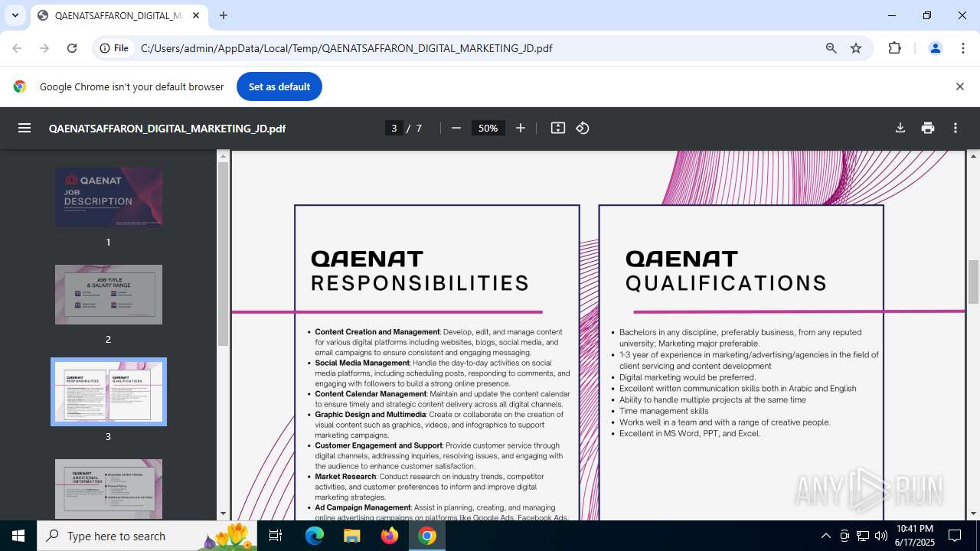This screenshot has height=551, width=980.
Task: Launch Microsoft Edge from taskbar
Action: point(315,536)
